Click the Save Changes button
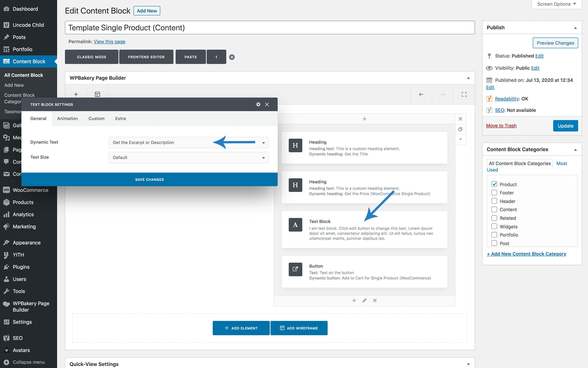588x368 pixels. (149, 180)
